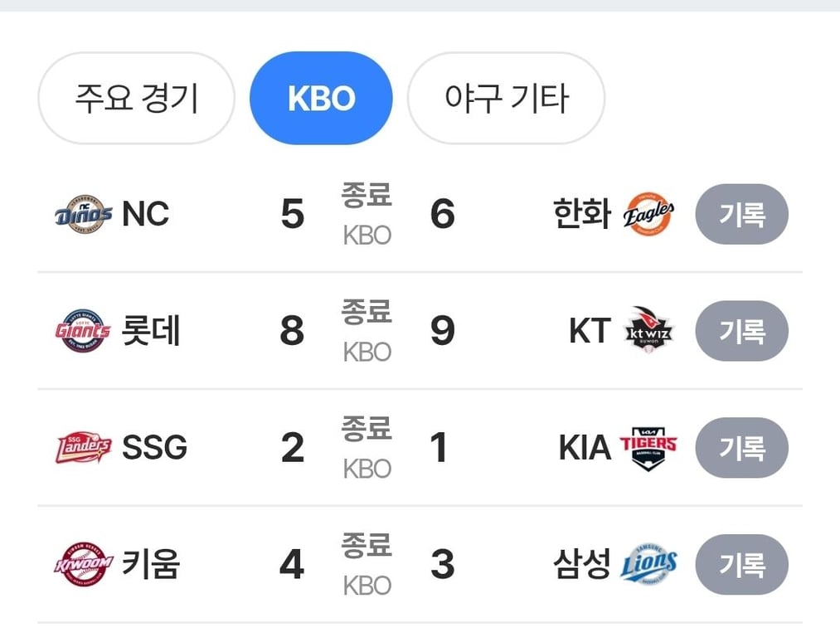The height and width of the screenshot is (637, 840).
Task: Click the Samsung Lions team logo
Action: (649, 565)
